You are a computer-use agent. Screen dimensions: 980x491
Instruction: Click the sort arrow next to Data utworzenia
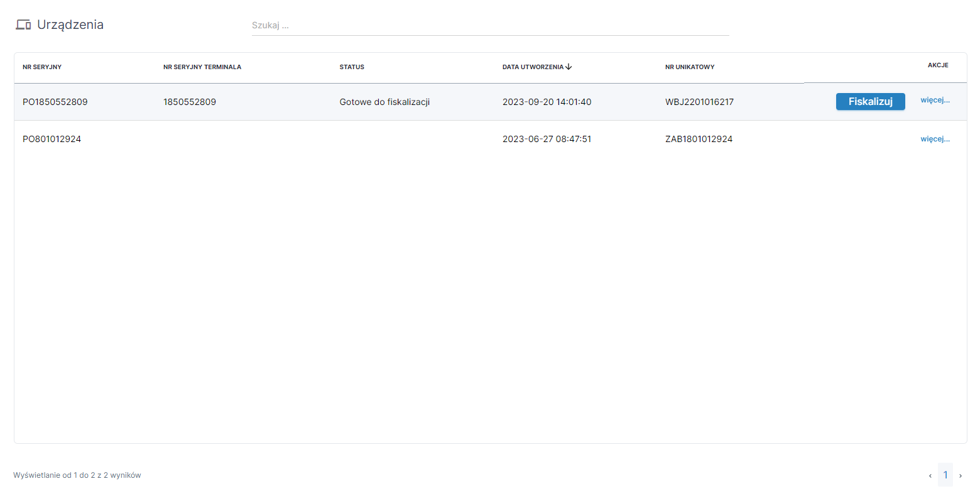tap(569, 67)
